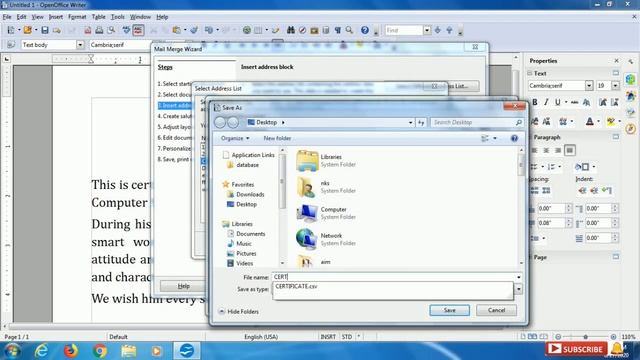Toggle Nonprinting Characters paragraph mark icon

point(338,30)
